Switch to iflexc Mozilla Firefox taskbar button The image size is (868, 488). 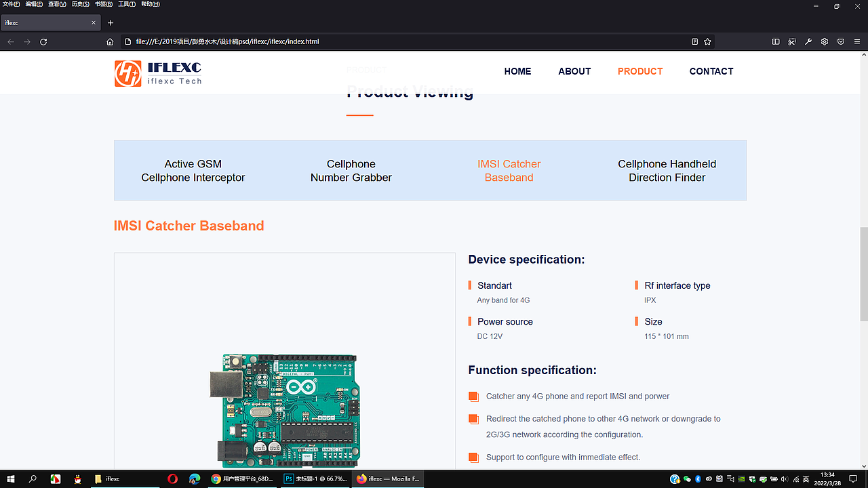point(389,479)
